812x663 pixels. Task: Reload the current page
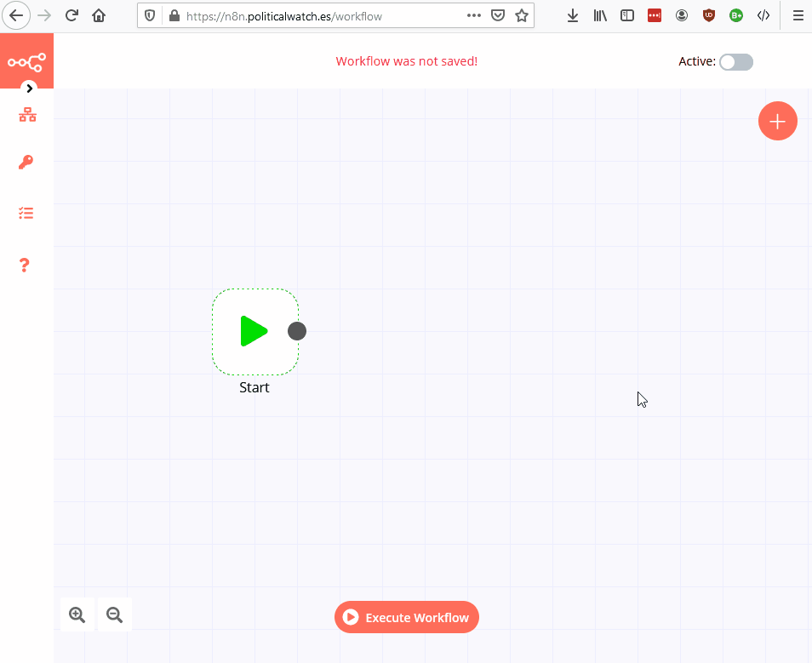point(71,15)
